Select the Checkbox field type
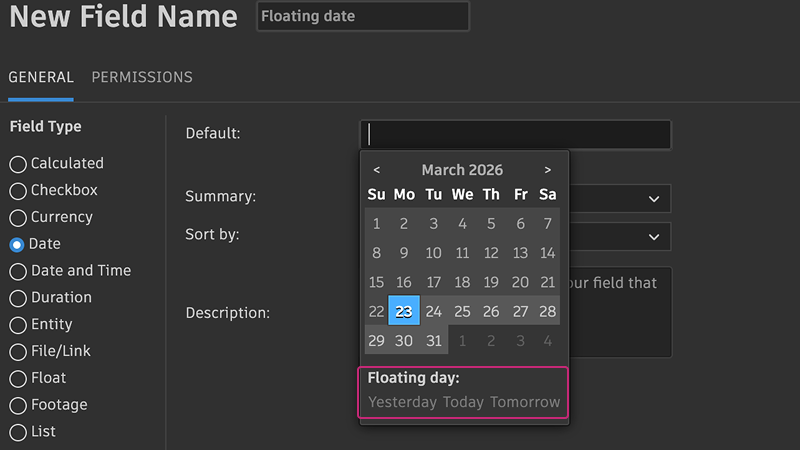 [18, 190]
